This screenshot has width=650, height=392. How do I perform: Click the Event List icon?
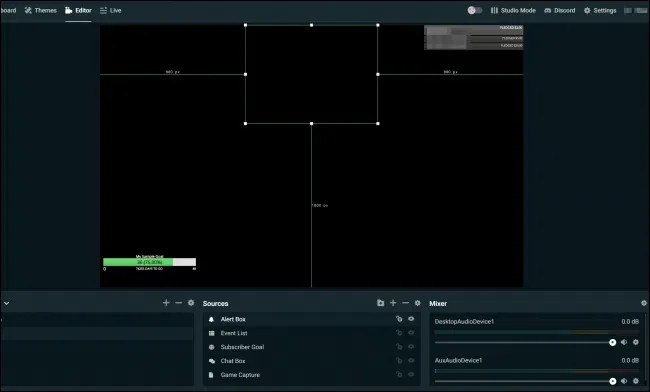click(x=211, y=333)
